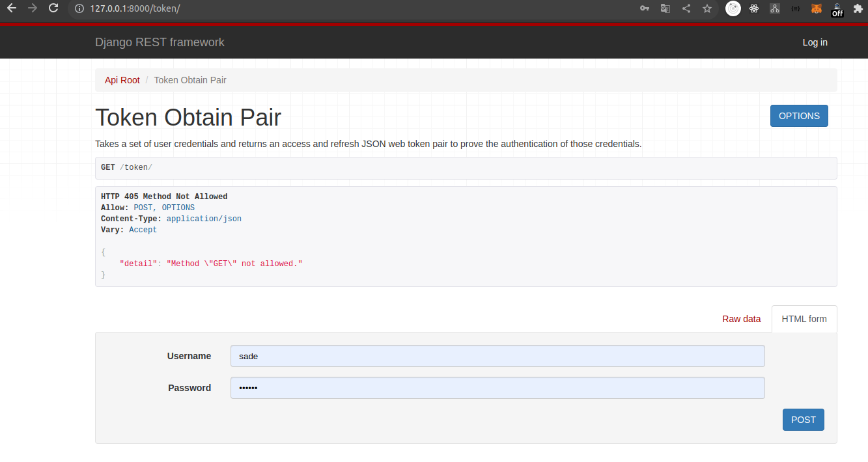Click the share icon in the address bar
The image size is (868, 462).
point(686,8)
